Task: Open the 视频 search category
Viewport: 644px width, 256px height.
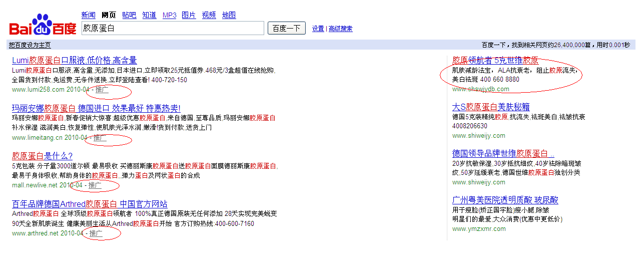Action: pyautogui.click(x=209, y=15)
